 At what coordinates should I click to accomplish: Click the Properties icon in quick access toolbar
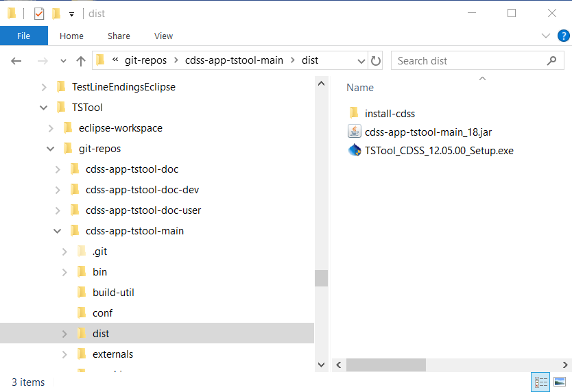[x=39, y=13]
